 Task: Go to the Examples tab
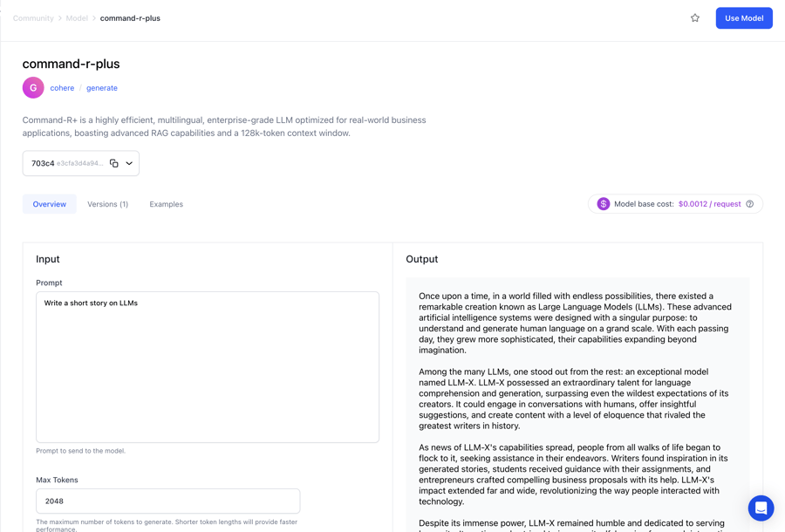click(166, 204)
